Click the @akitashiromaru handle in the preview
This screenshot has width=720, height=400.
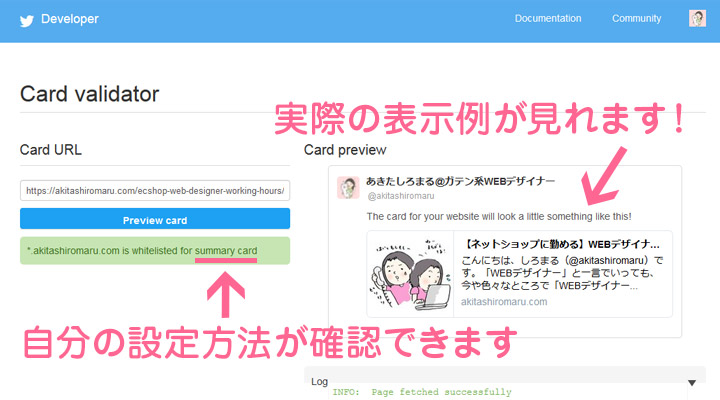[x=400, y=196]
